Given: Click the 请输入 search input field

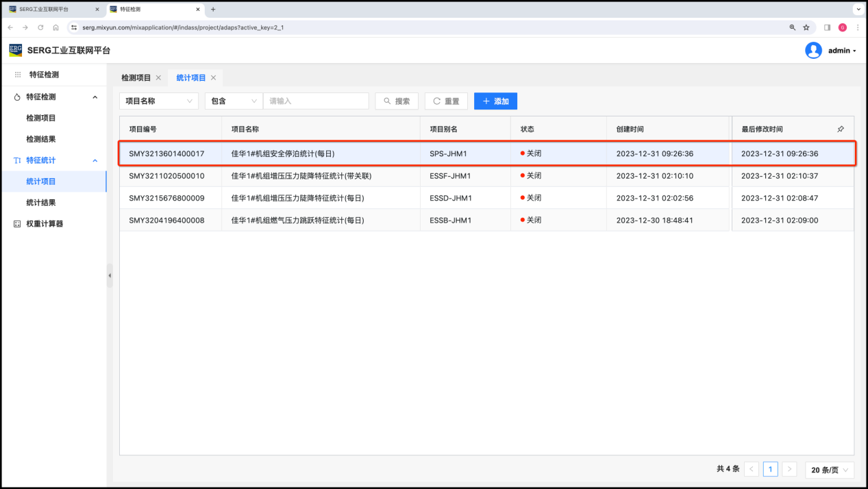Looking at the screenshot, I should [x=316, y=101].
